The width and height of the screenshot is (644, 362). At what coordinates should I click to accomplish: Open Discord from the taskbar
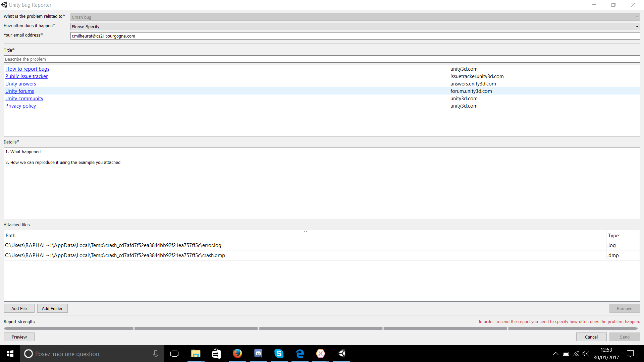[258, 354]
